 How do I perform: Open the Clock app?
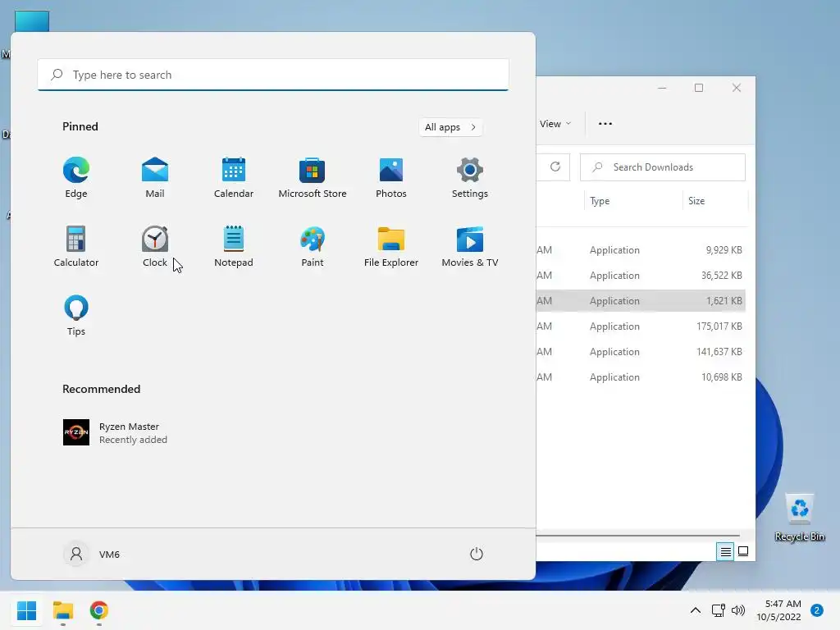click(155, 247)
